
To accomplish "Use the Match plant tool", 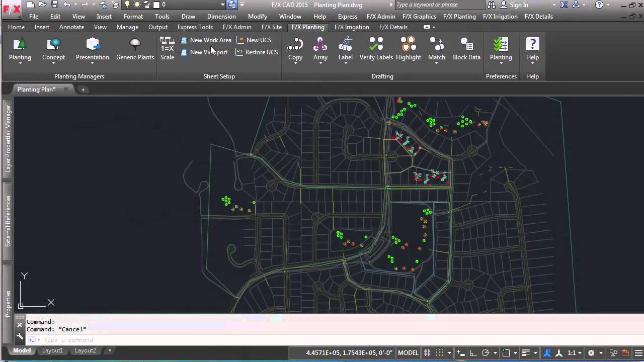I will [437, 50].
